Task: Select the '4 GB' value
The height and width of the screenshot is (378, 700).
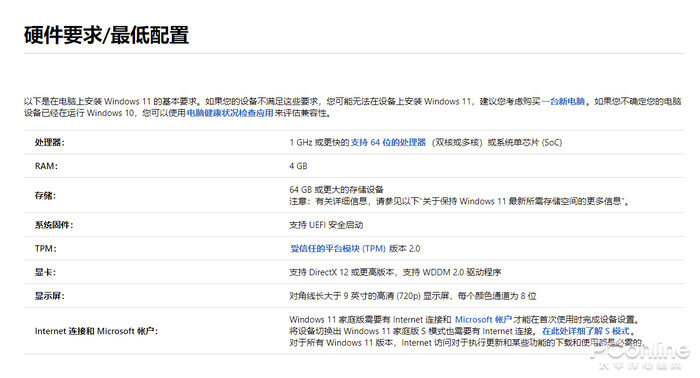Action: pyautogui.click(x=298, y=166)
